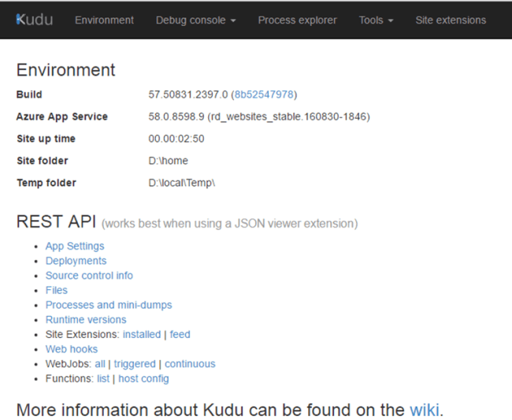Screen dimensions: 512x420
Task: Go to Site extensions page
Action: coord(451,20)
